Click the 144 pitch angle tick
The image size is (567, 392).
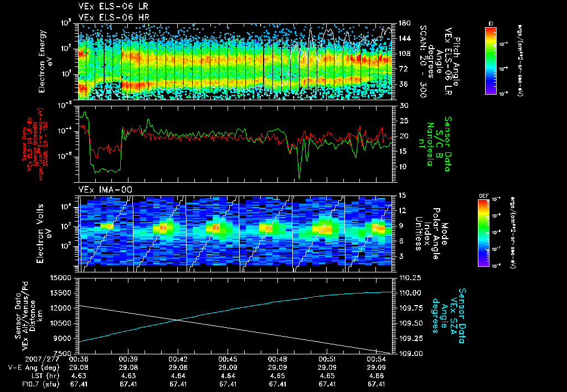point(404,39)
